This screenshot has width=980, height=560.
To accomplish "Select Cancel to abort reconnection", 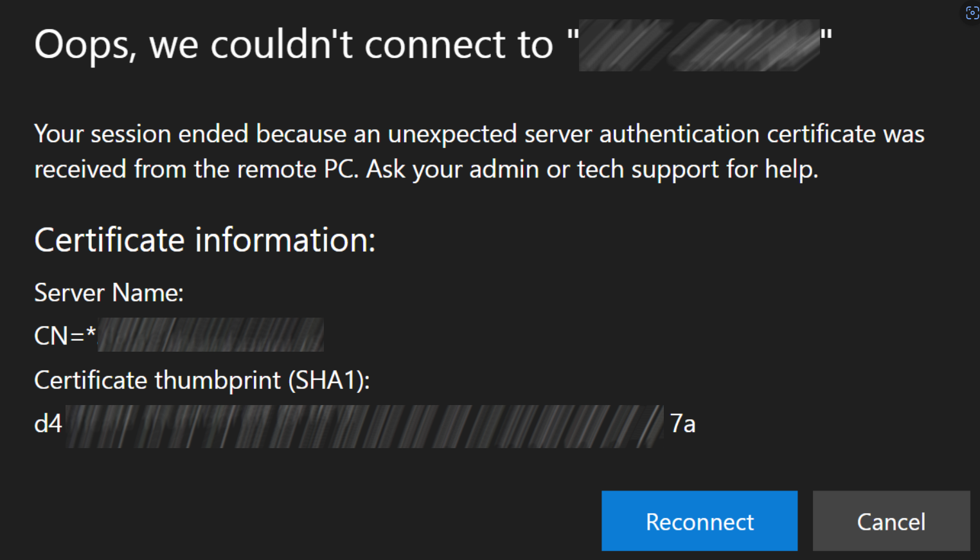I will click(x=891, y=521).
